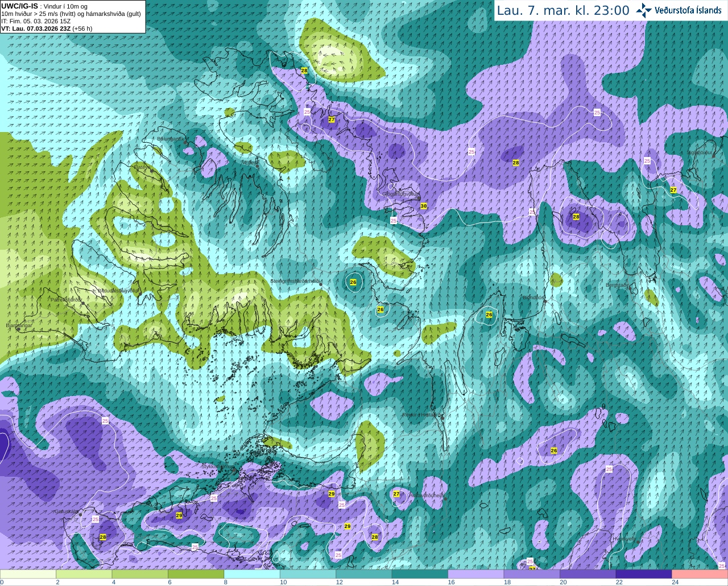Click the Siglufjörður station label
This screenshot has width=728, height=586.
[699, 152]
